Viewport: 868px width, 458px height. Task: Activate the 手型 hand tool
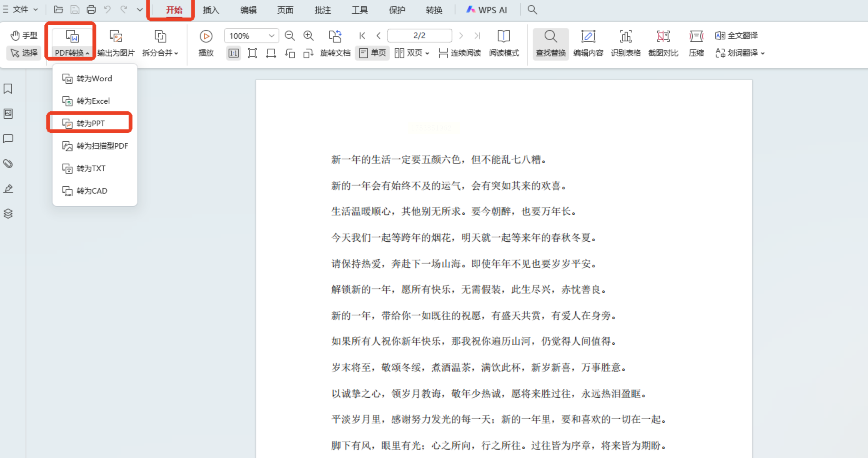pos(24,35)
